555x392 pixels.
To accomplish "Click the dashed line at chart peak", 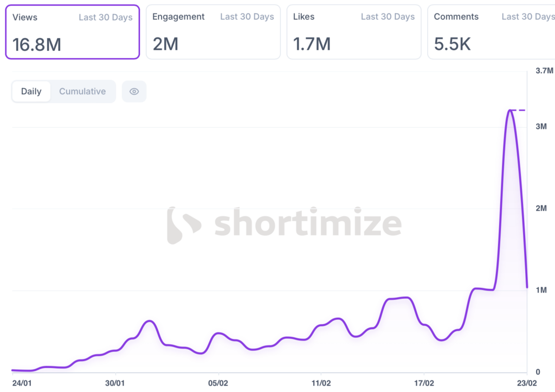I will 519,110.
